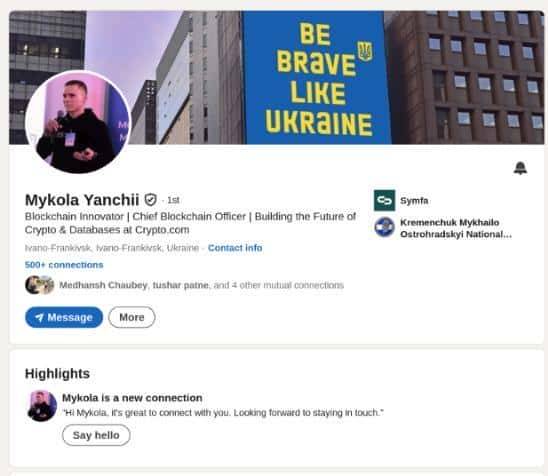548x476 pixels.
Task: Click the notification bell icon
Action: click(x=520, y=168)
